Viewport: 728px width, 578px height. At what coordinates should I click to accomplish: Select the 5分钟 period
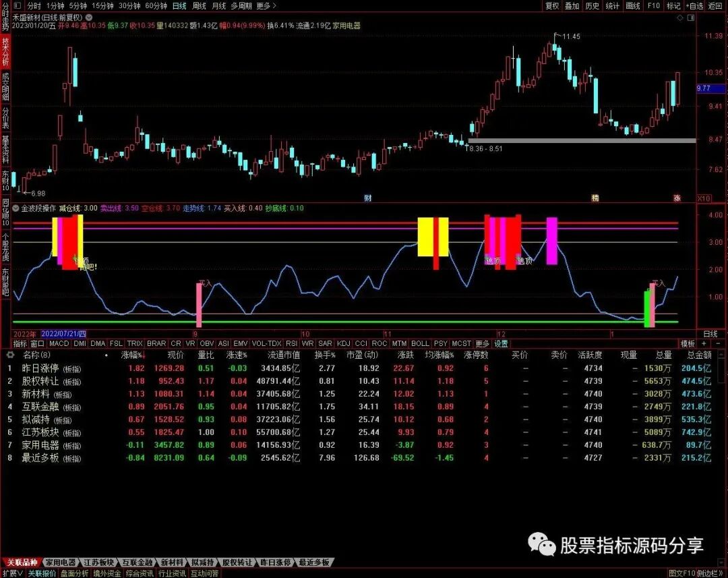click(x=78, y=5)
